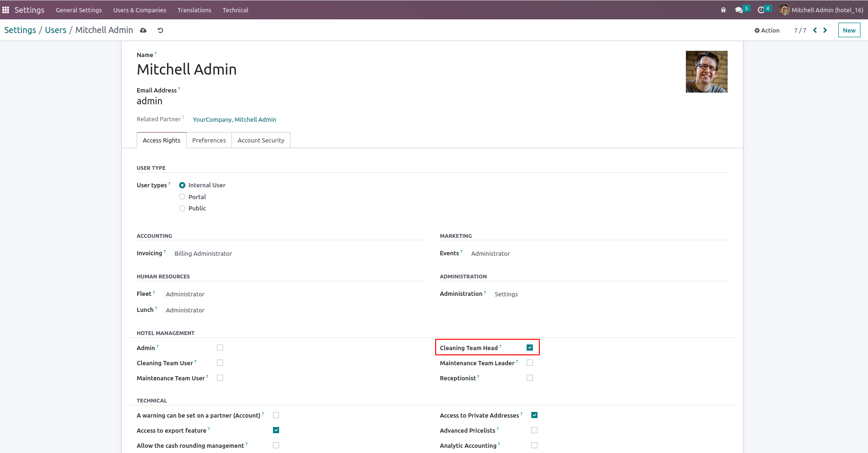Enable the Hotel Management Admin checkbox
868x453 pixels.
[220, 348]
